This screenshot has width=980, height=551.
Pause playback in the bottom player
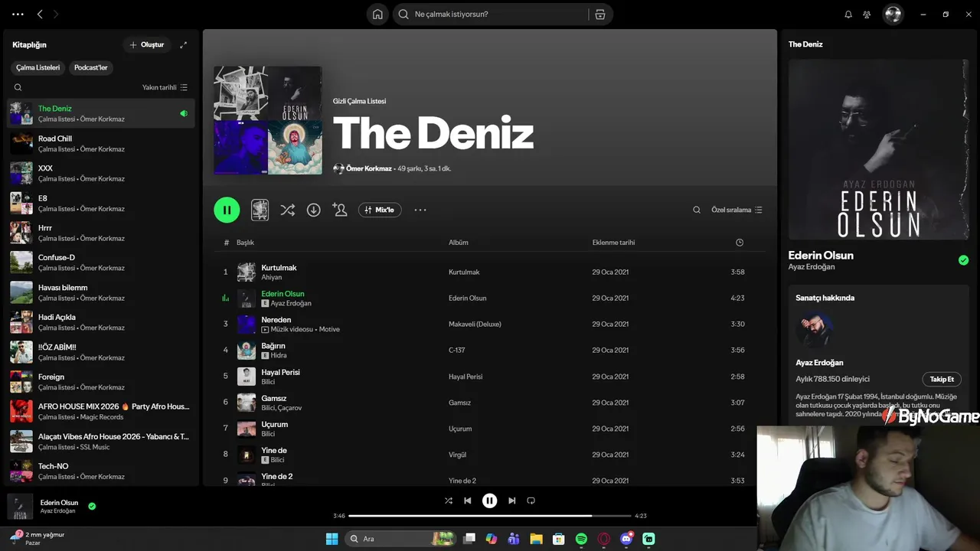[x=490, y=500]
